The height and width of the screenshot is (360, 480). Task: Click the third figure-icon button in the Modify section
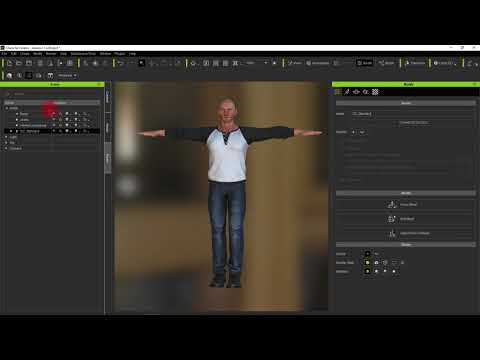coord(405,233)
